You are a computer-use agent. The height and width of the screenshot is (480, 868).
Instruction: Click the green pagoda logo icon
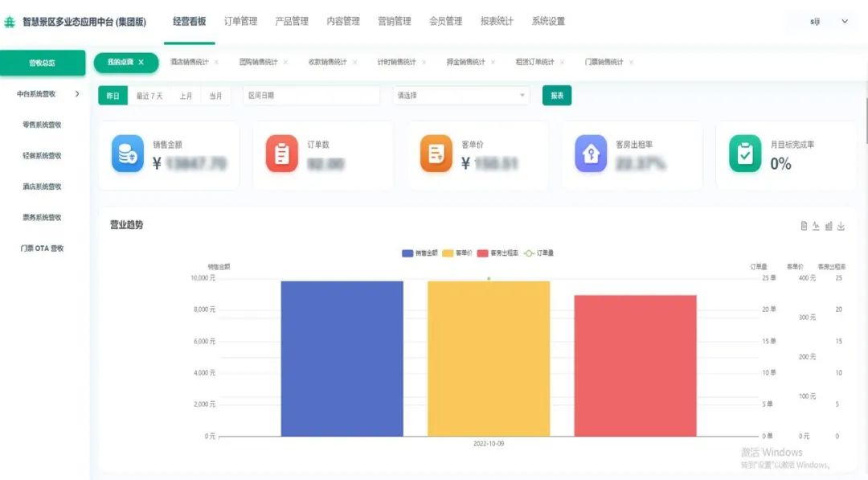point(10,22)
